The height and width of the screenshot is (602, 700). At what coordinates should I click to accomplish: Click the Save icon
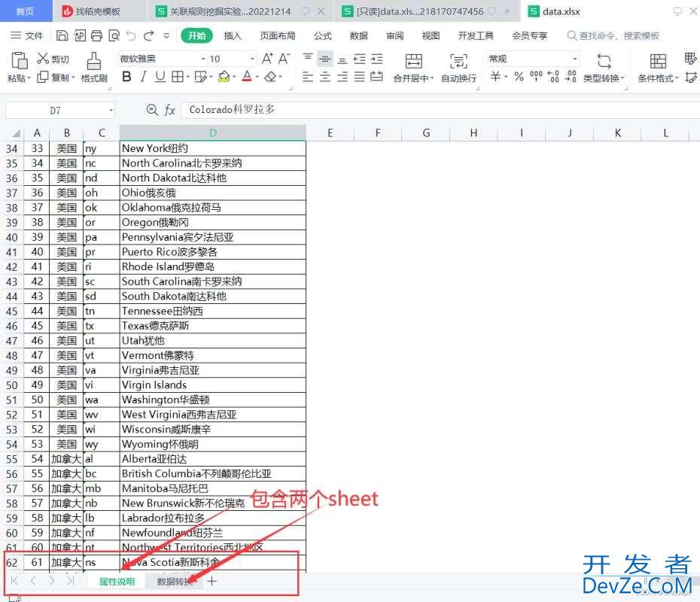pyautogui.click(x=62, y=35)
